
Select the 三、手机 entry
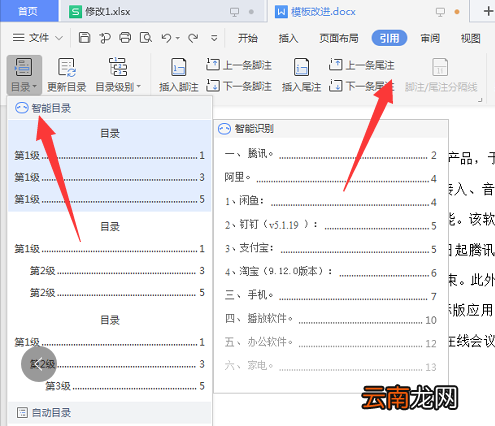330,296
